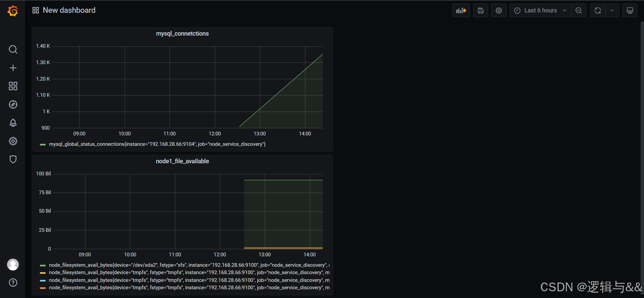Viewport: 644px width, 298px height.
Task: Click the mysql connections rising graph line
Action: pos(281,90)
